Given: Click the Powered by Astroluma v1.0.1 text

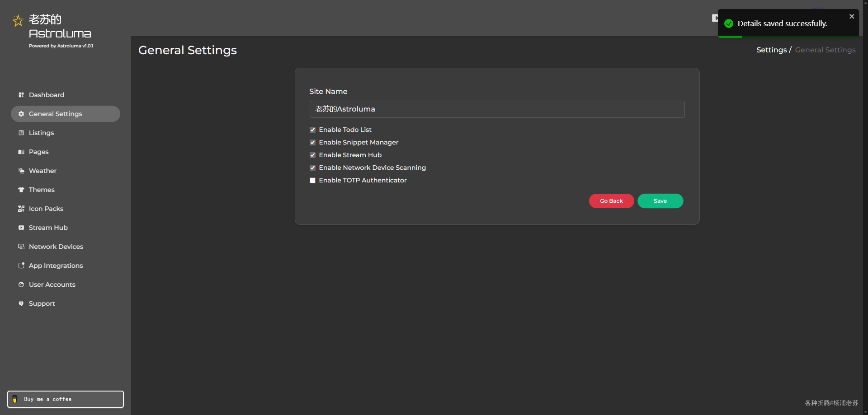Looking at the screenshot, I should coord(61,46).
